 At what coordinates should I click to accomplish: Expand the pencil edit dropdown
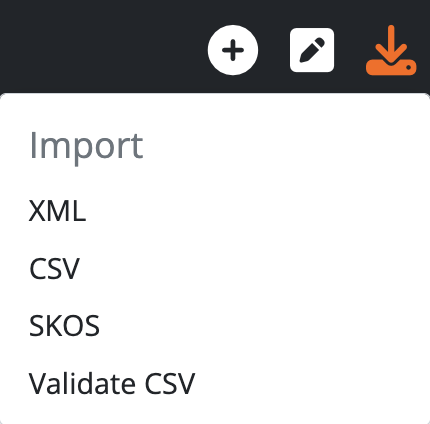click(312, 50)
